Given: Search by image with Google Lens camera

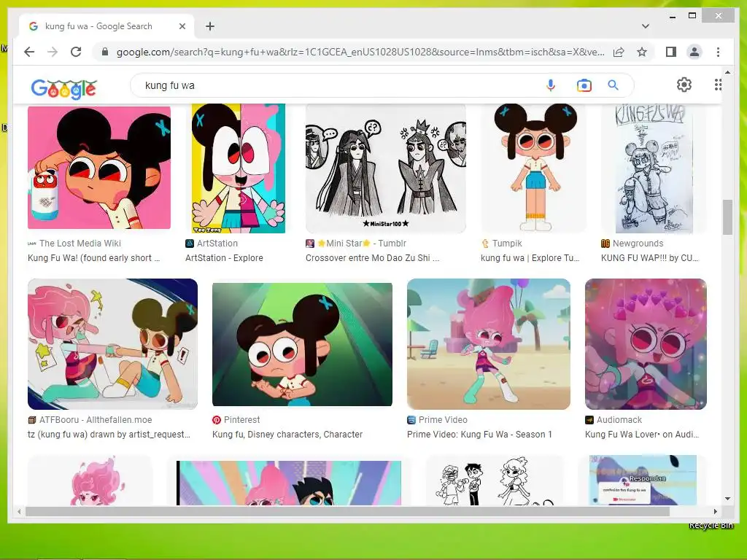Looking at the screenshot, I should 584,85.
